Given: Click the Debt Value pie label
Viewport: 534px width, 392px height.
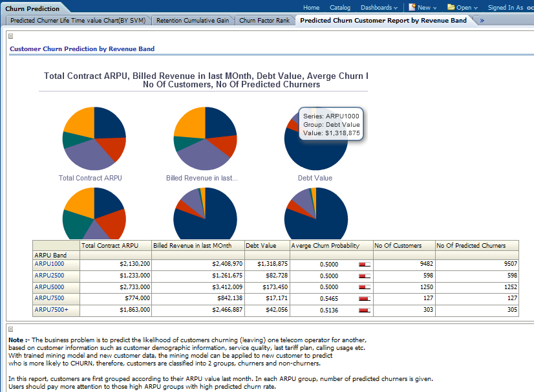Looking at the screenshot, I should pos(315,178).
